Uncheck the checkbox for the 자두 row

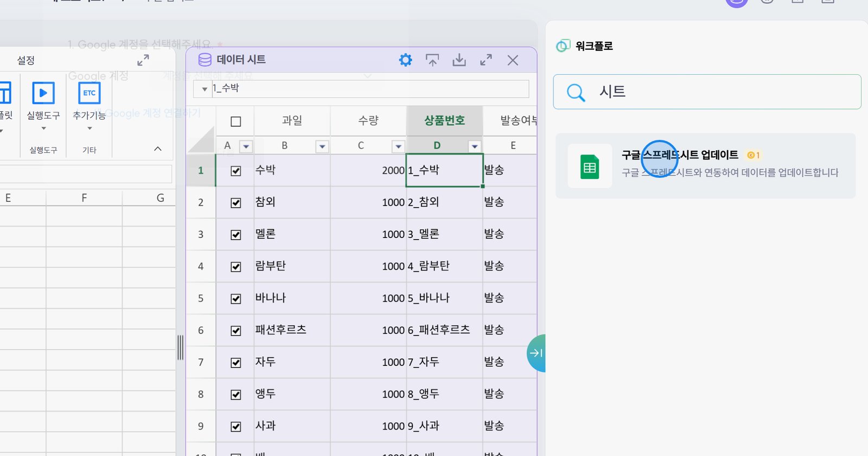[236, 363]
